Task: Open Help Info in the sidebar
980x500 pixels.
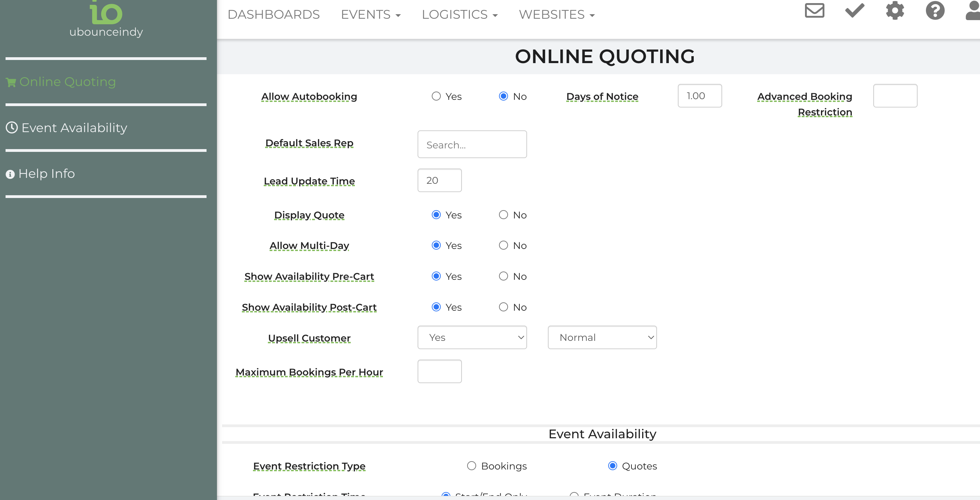Action: click(x=46, y=174)
